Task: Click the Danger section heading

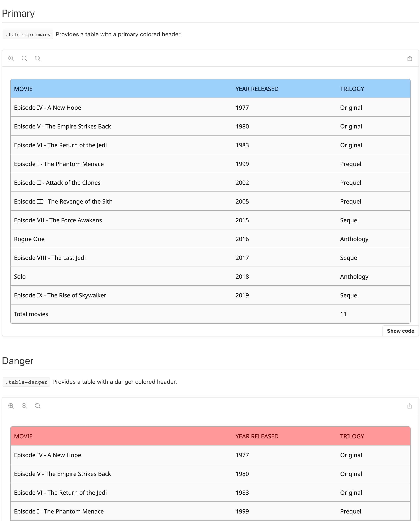Action: (18, 361)
